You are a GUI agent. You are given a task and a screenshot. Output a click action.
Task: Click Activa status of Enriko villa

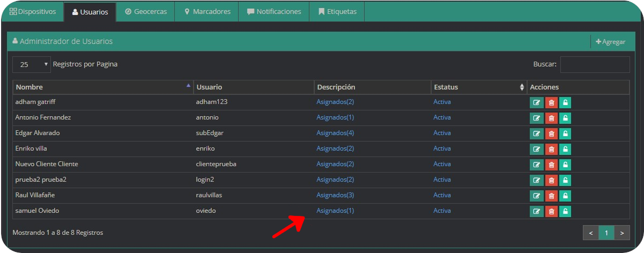[x=442, y=148]
